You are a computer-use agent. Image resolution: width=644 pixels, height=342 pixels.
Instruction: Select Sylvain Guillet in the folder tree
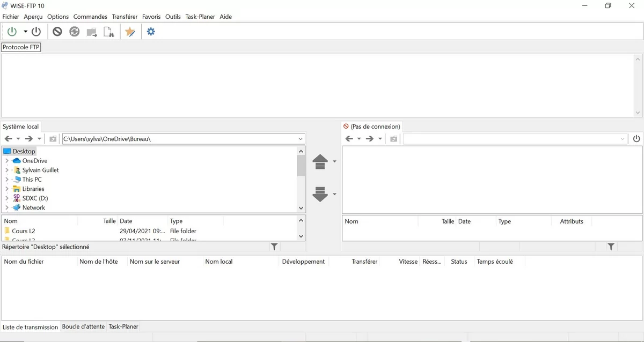(41, 170)
